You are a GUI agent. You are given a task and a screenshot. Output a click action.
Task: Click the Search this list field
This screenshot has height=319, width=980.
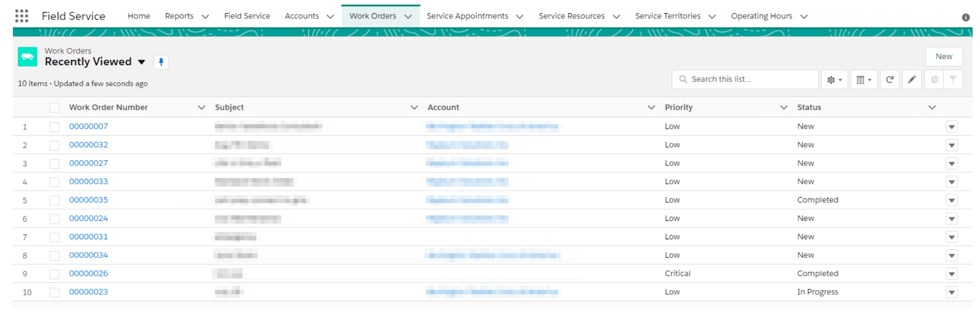[745, 79]
